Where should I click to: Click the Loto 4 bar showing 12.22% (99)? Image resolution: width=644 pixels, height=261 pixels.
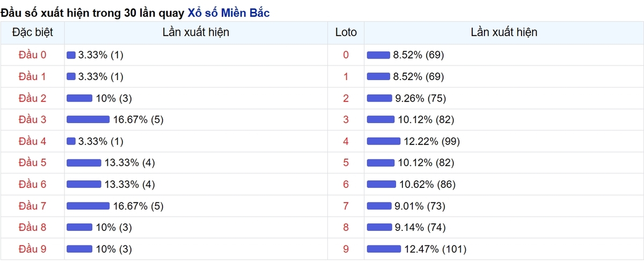(384, 141)
